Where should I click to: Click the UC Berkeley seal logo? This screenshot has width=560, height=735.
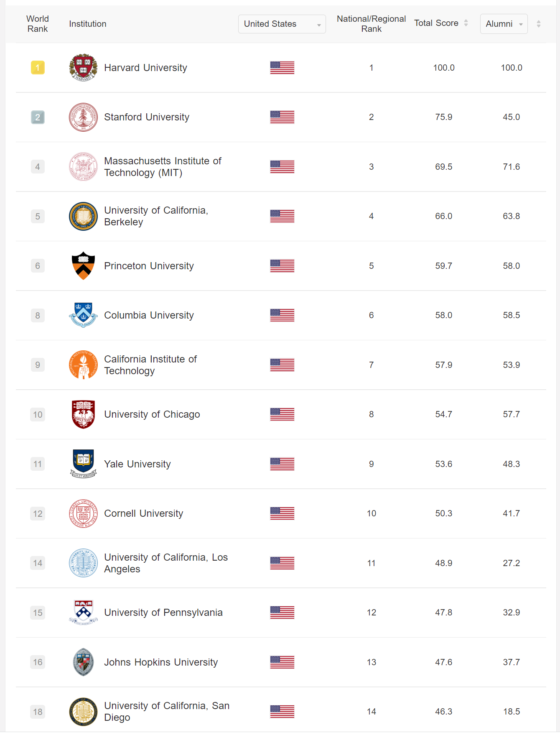(83, 216)
